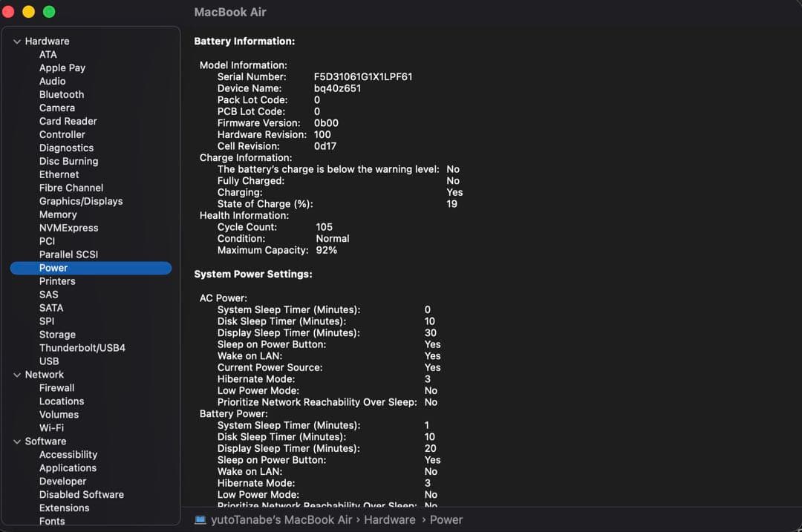802x532 pixels.
Task: Click the AC Power label
Action: click(x=223, y=298)
